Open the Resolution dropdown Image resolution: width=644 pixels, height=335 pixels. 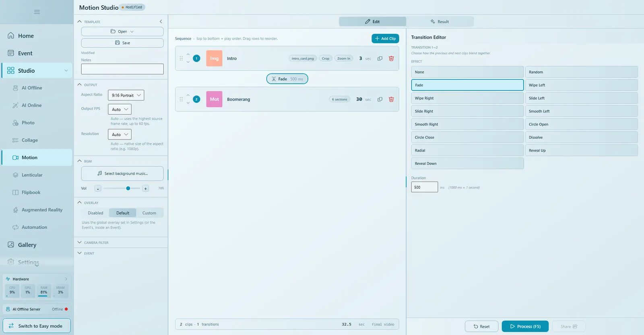click(120, 134)
